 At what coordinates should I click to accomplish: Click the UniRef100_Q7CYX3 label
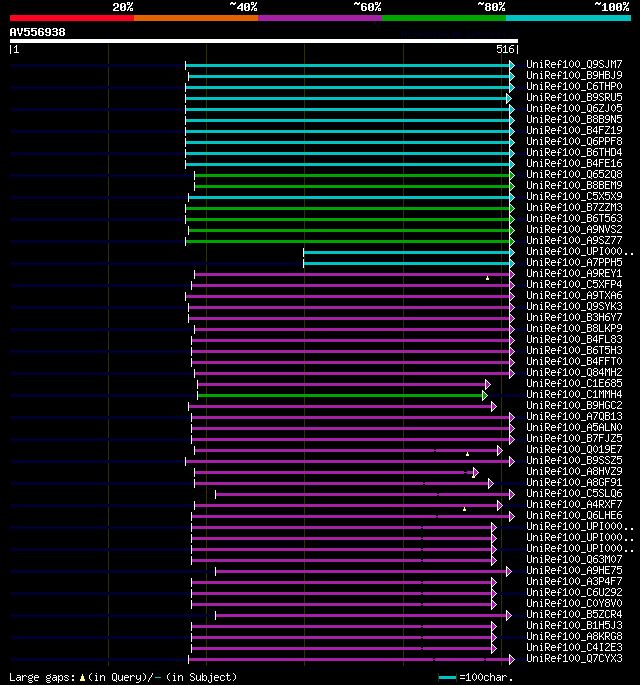tap(574, 658)
